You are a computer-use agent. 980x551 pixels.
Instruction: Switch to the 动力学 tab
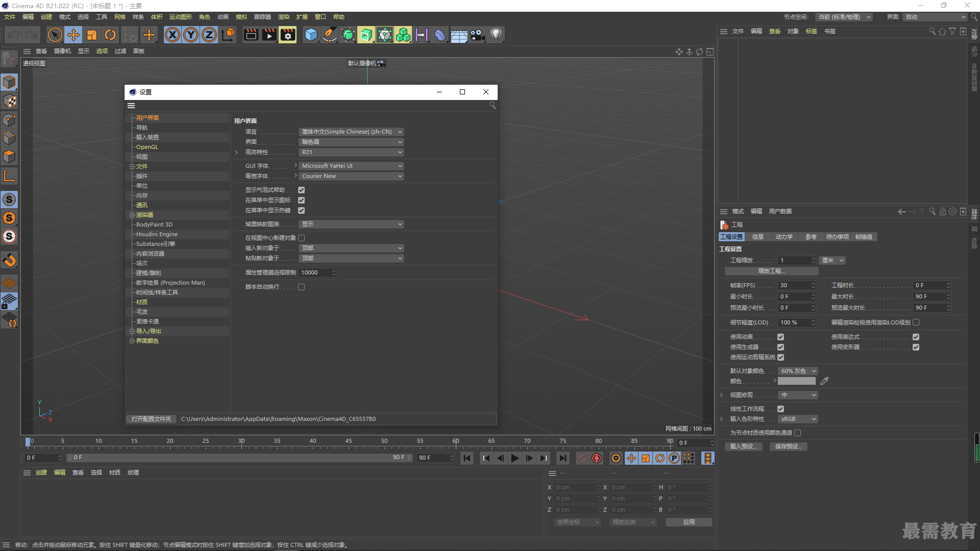pyautogui.click(x=784, y=237)
